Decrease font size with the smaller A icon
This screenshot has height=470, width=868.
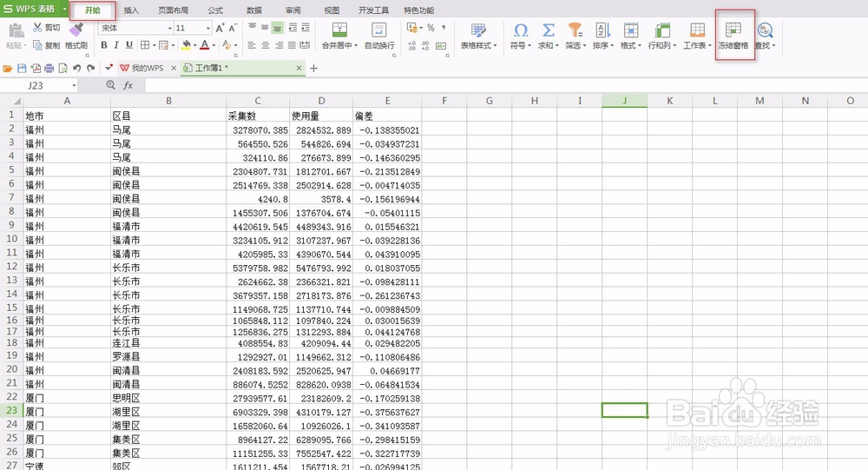coord(233,28)
